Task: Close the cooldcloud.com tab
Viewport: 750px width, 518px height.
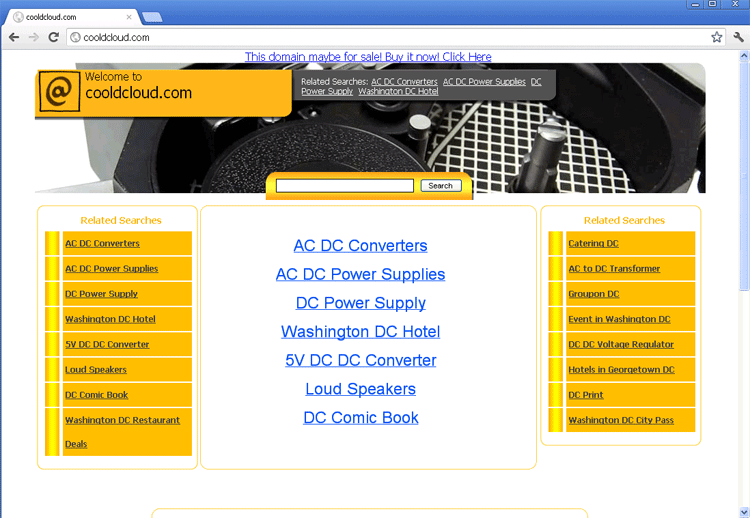Action: [x=129, y=17]
